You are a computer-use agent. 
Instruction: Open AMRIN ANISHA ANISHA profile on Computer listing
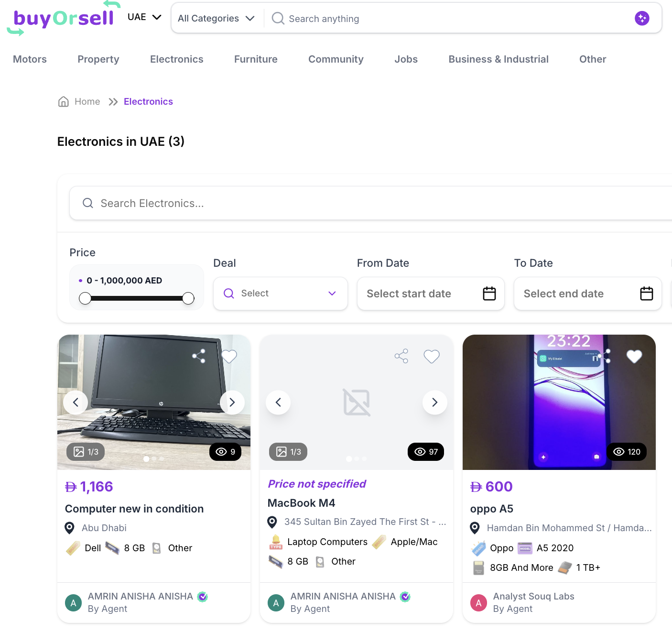click(x=141, y=596)
